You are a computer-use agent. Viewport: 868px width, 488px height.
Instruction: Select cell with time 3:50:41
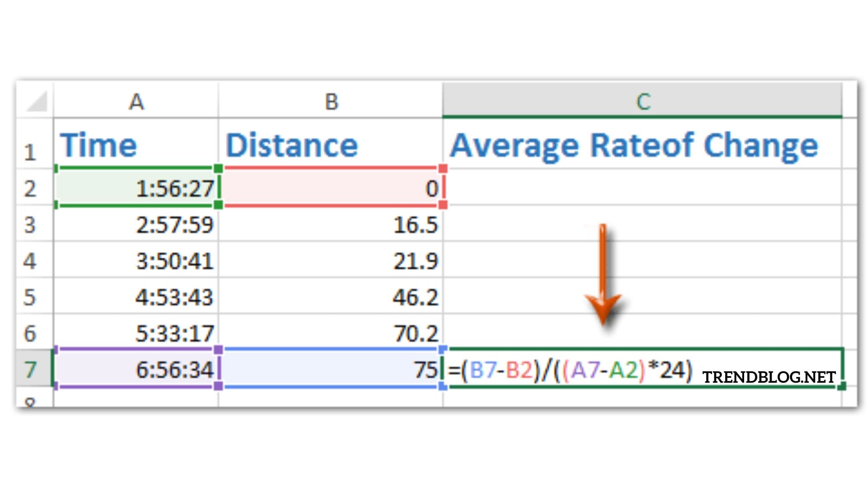point(175,261)
